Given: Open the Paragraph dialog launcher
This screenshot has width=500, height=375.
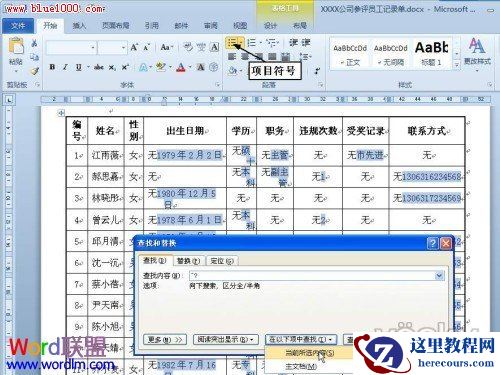Looking at the screenshot, I should 320,85.
